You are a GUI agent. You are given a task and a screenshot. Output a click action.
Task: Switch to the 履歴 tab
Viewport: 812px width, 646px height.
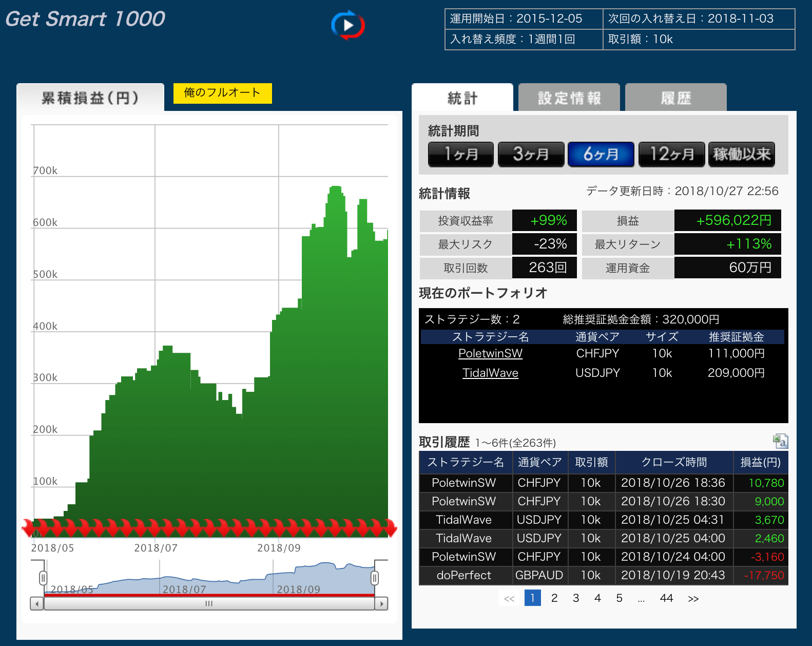[676, 98]
